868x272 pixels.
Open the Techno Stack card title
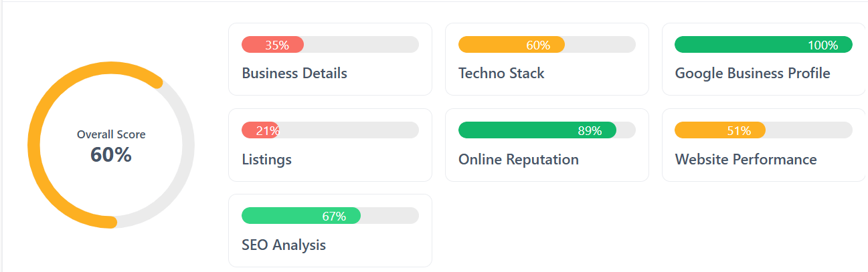501,74
